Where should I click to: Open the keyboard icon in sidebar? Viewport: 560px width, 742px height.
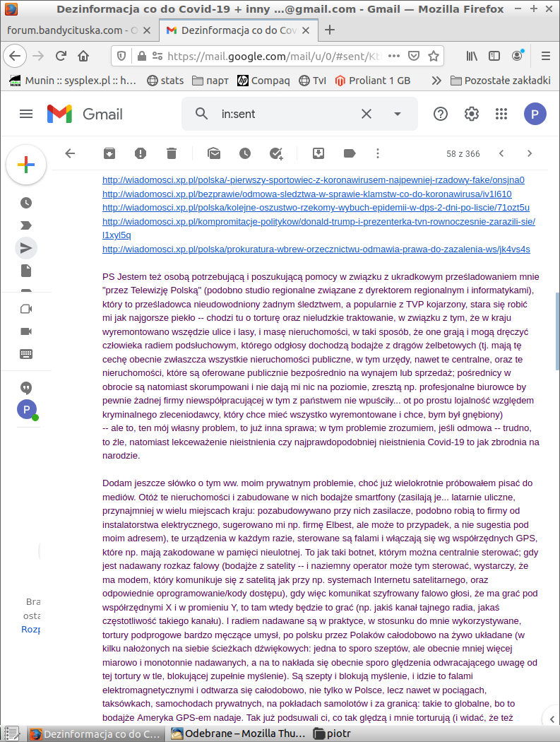(x=26, y=354)
